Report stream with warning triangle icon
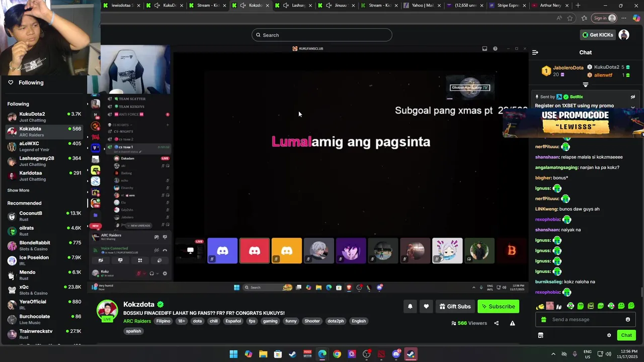This screenshot has width=644, height=362. [x=512, y=323]
